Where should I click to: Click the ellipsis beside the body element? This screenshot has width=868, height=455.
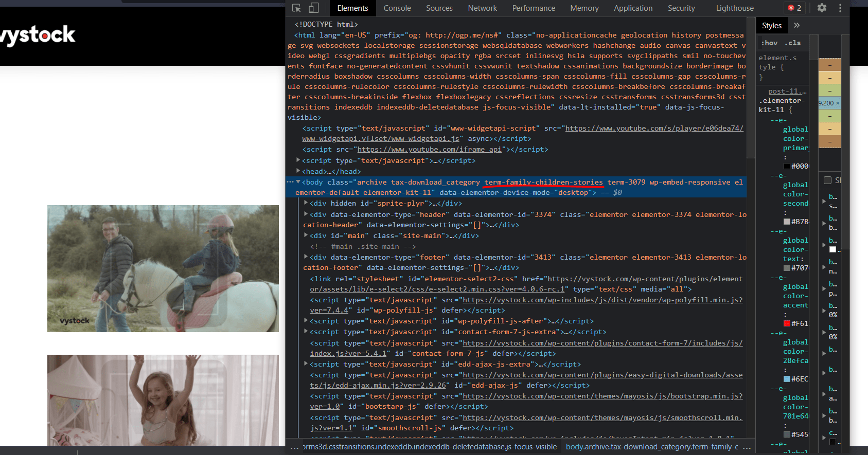[290, 182]
